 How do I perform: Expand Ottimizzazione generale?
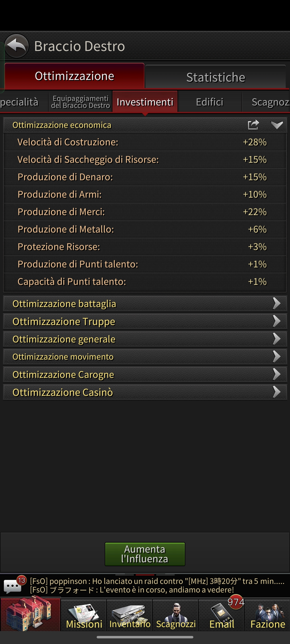click(145, 339)
